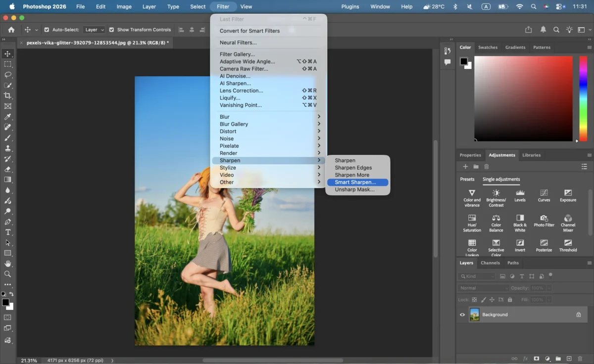Viewport: 594px width, 364px height.
Task: Click Convert for Smart Filters
Action: click(x=249, y=31)
